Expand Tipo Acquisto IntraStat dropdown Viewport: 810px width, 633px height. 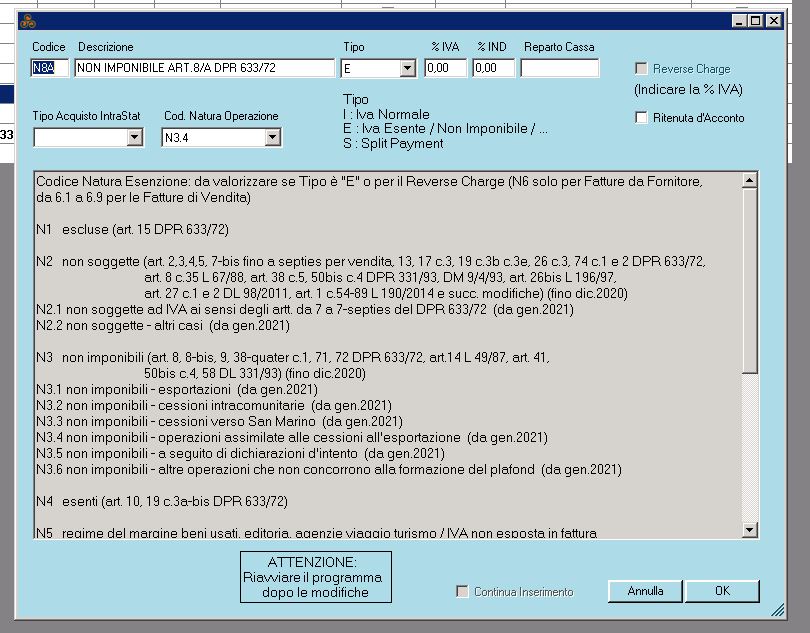point(135,138)
